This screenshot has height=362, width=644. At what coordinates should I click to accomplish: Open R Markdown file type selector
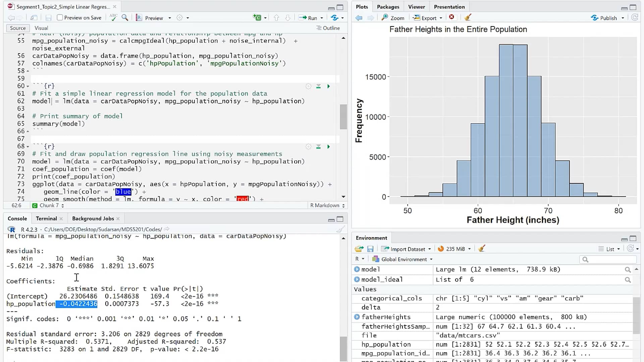click(327, 205)
